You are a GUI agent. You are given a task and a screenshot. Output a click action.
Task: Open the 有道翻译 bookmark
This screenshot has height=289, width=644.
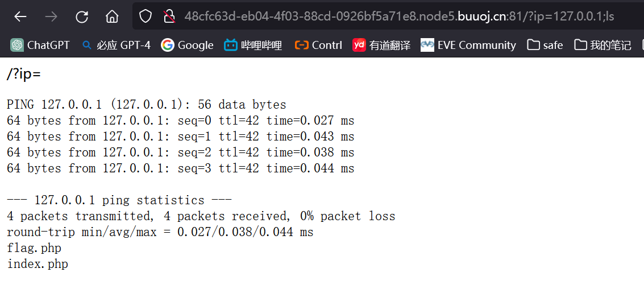[381, 45]
